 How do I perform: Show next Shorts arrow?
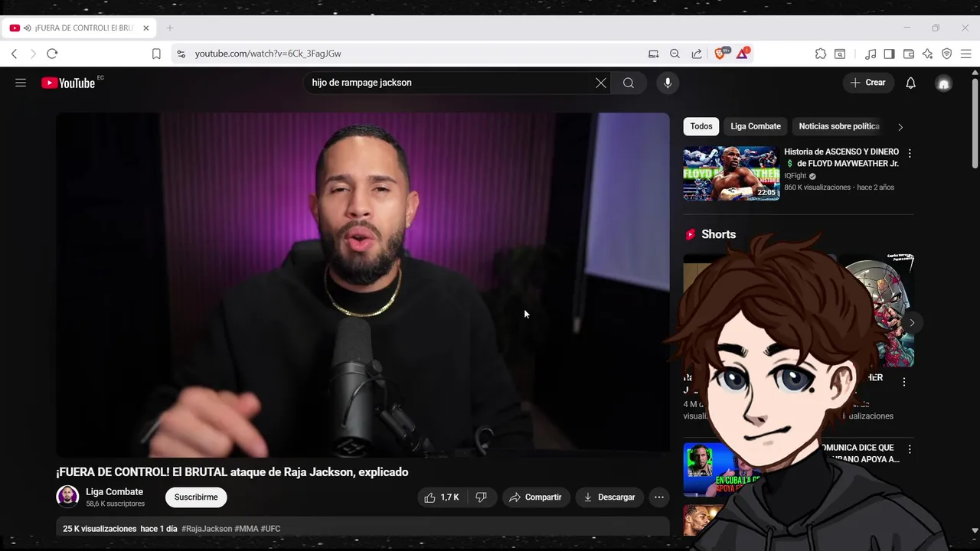[x=911, y=323]
